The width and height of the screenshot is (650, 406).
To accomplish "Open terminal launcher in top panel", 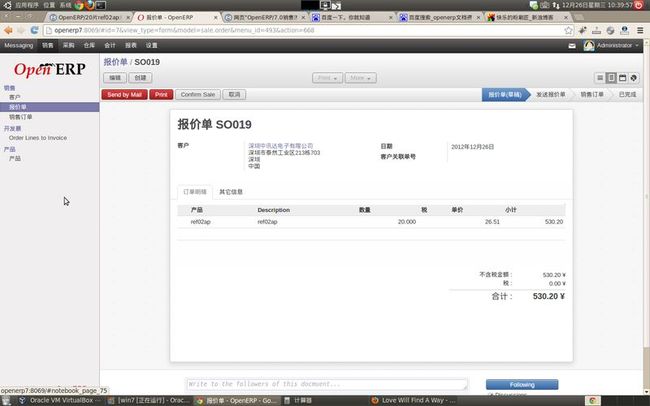I will point(101,5).
